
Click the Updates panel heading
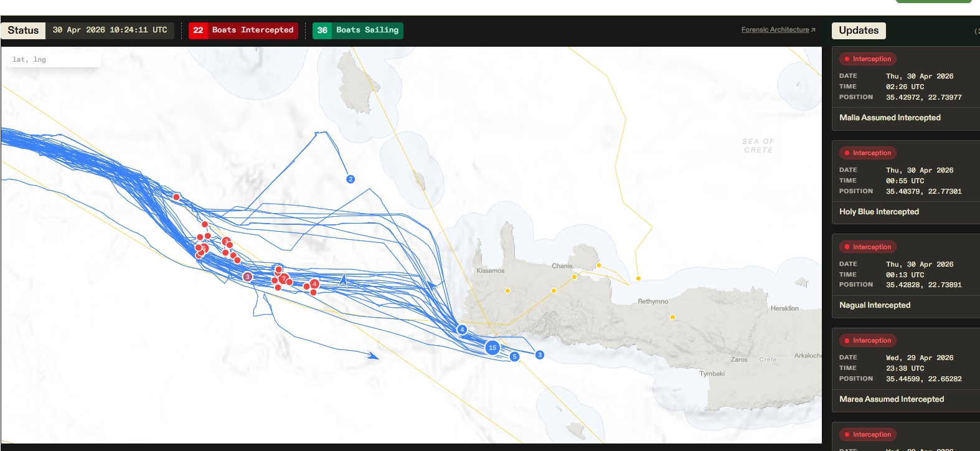[859, 31]
